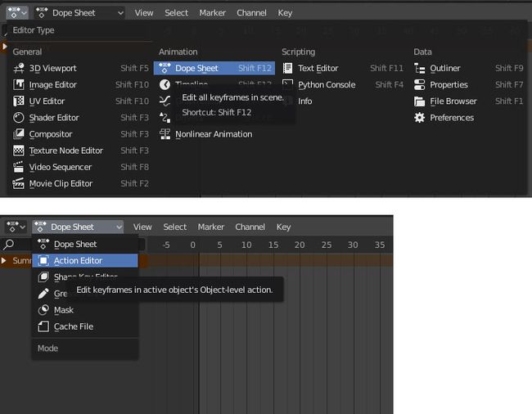
Task: Open the editor type dropdown in lower header
Action: click(16, 227)
